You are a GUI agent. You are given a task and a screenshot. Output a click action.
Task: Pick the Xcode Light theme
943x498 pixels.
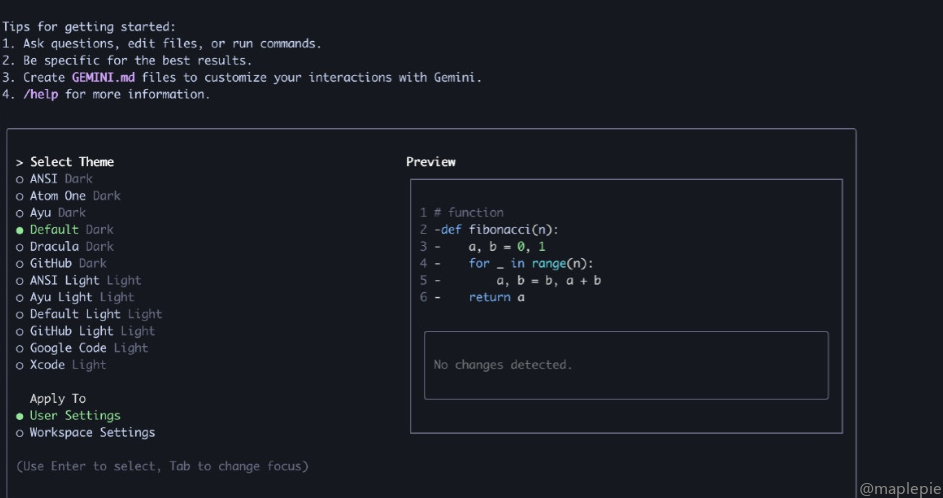[x=67, y=365]
